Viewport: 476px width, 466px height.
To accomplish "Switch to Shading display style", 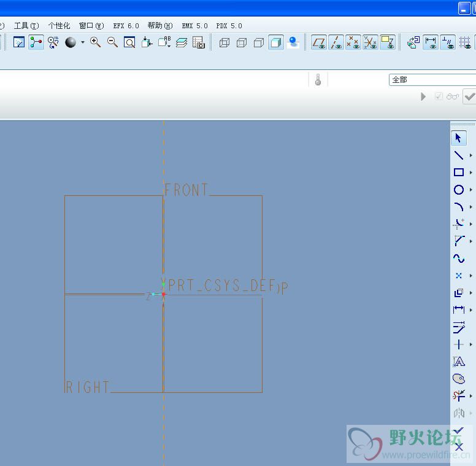I will point(276,42).
